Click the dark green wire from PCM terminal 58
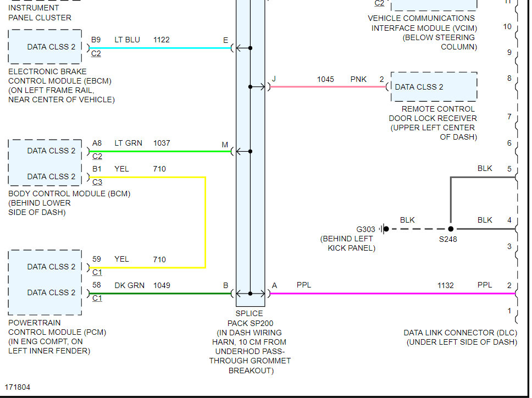 [x=160, y=294]
